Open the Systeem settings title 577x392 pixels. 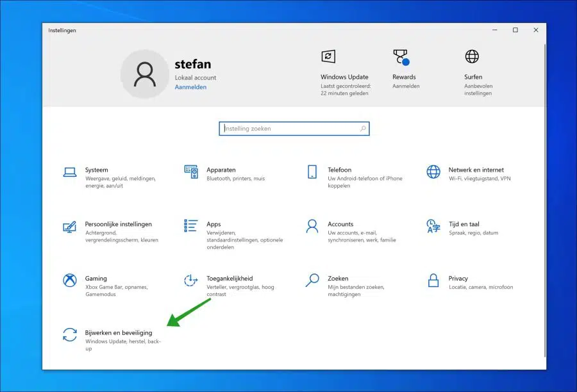point(96,170)
